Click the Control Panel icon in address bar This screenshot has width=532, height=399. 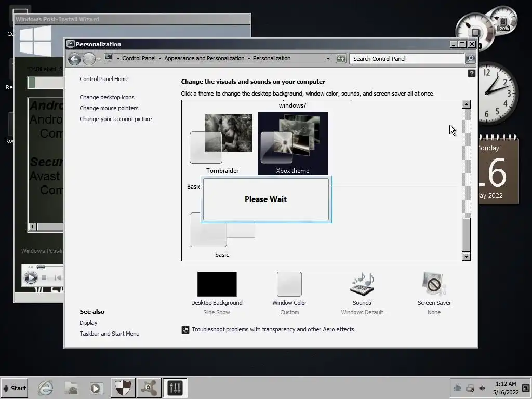click(x=109, y=58)
